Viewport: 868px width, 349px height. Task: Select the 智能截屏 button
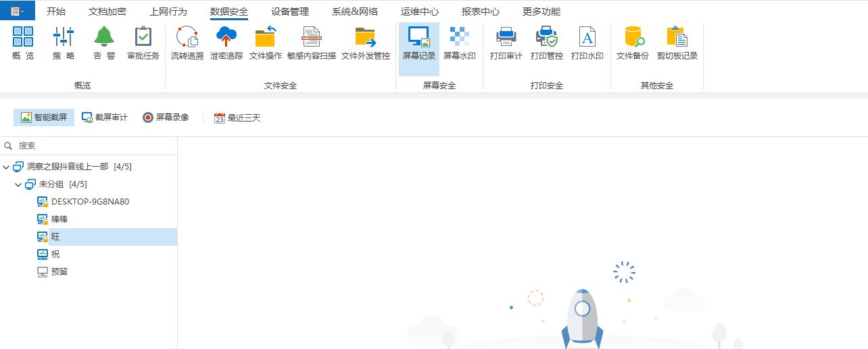tap(44, 117)
